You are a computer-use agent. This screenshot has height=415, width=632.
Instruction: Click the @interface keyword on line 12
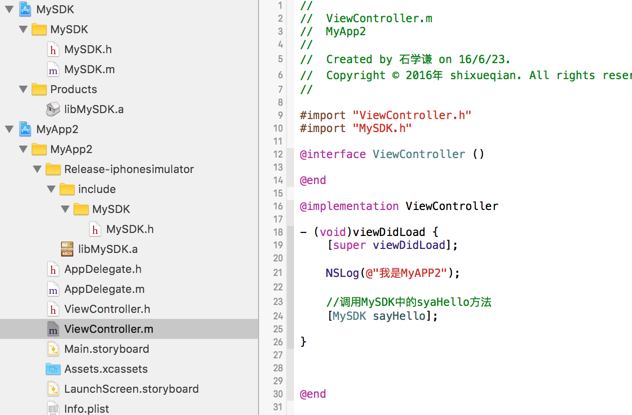pyautogui.click(x=333, y=154)
